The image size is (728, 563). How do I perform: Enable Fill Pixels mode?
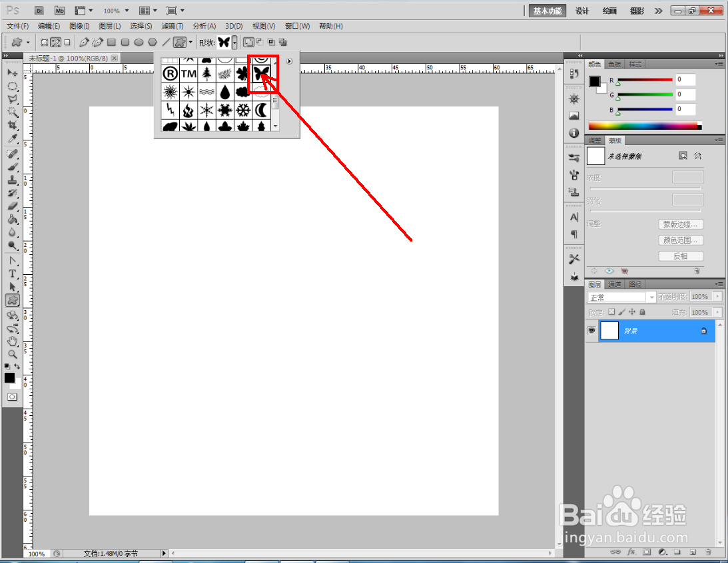[x=67, y=42]
